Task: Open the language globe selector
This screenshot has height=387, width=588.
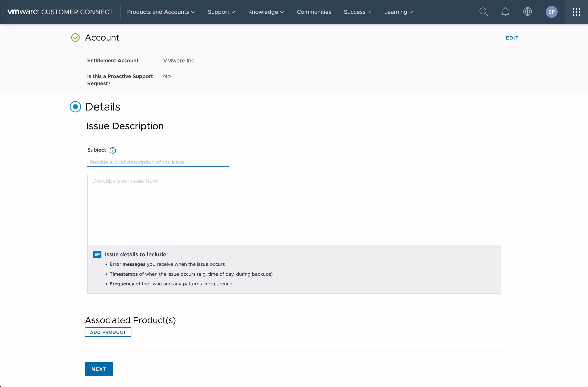Action: pos(527,12)
